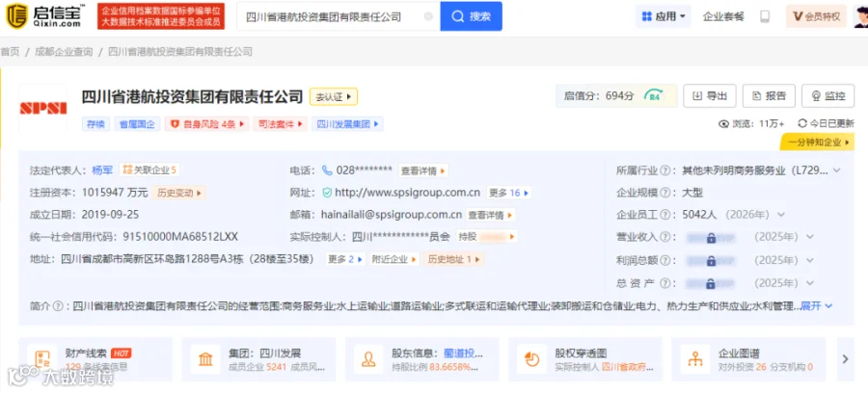Image resolution: width=868 pixels, height=393 pixels.
Task: Select the unified credit code 91510000MA68512LXX
Action: (x=180, y=237)
